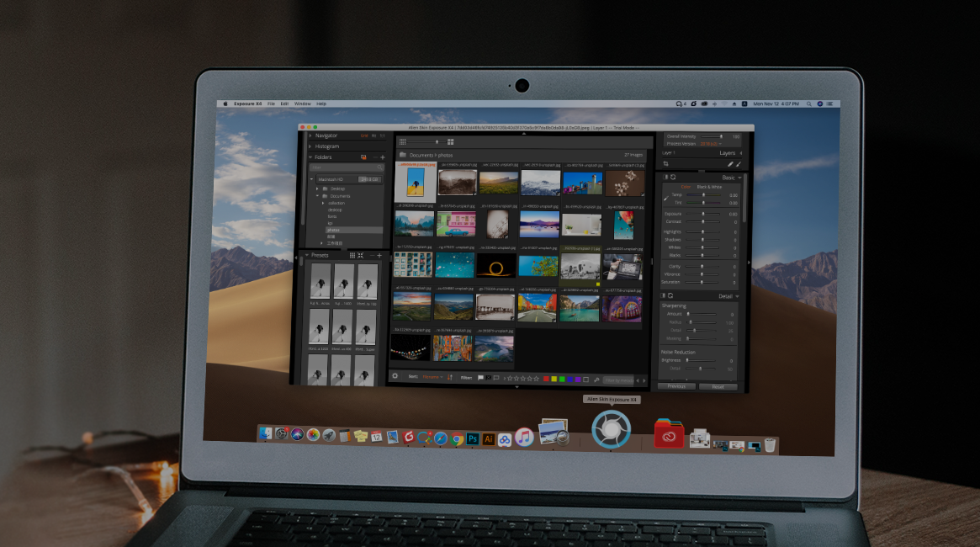This screenshot has height=547, width=980.
Task: Open Exposure X4 from the Dock
Action: click(x=611, y=429)
